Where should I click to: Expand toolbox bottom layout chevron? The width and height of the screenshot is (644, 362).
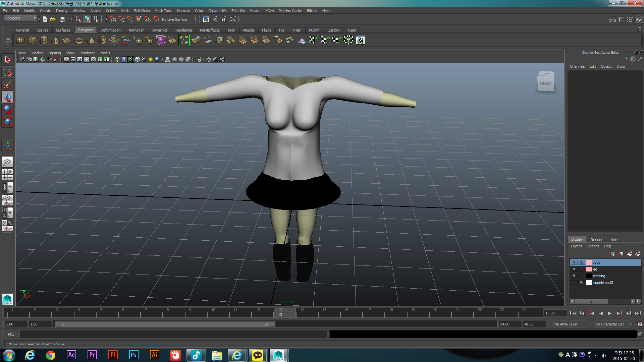point(7,237)
